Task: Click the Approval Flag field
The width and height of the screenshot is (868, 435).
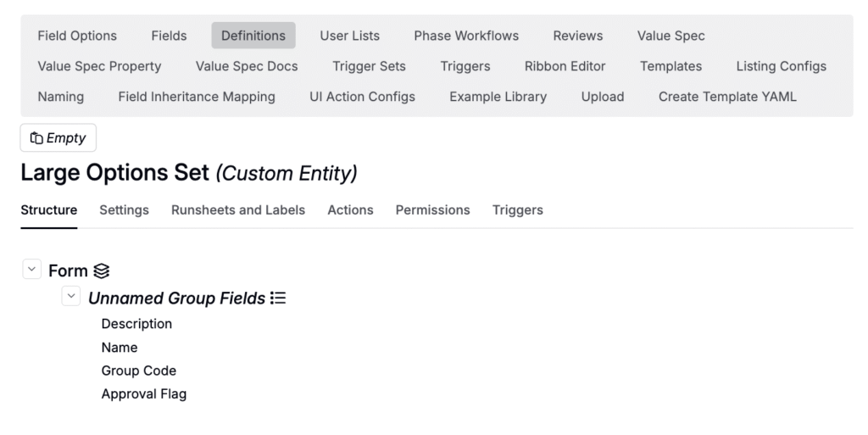Action: (144, 394)
